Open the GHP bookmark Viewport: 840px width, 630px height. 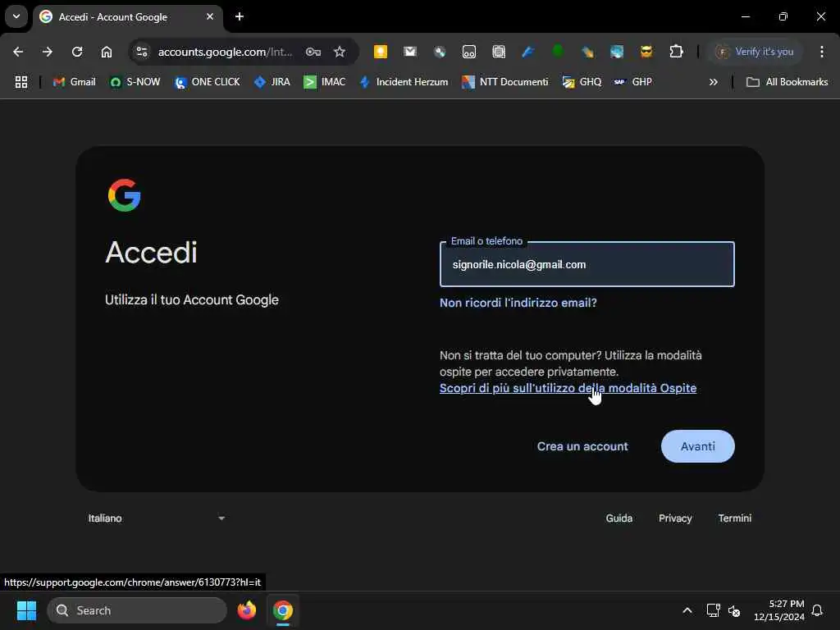pyautogui.click(x=633, y=82)
